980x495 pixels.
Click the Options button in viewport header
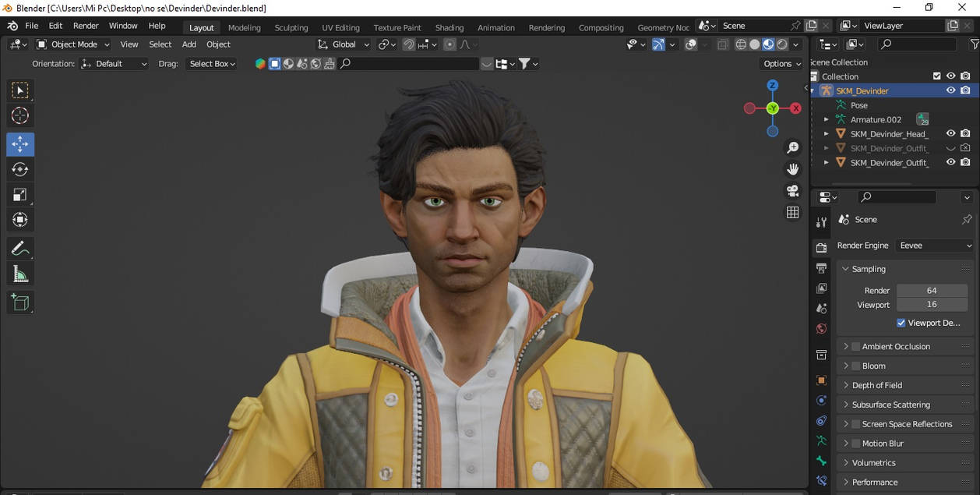(781, 64)
